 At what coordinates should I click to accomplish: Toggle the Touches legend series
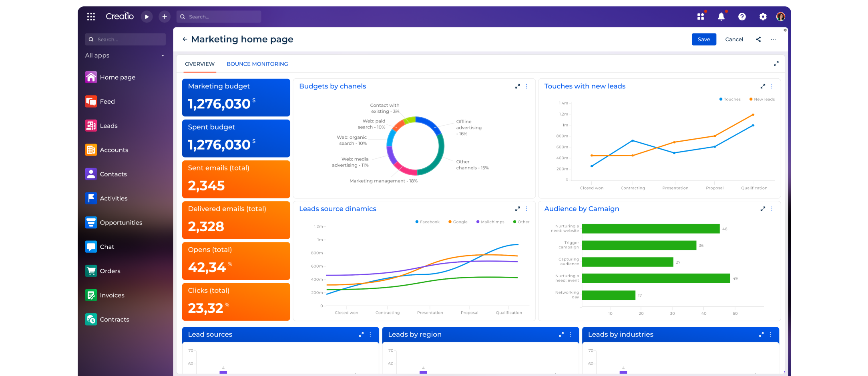pyautogui.click(x=730, y=99)
